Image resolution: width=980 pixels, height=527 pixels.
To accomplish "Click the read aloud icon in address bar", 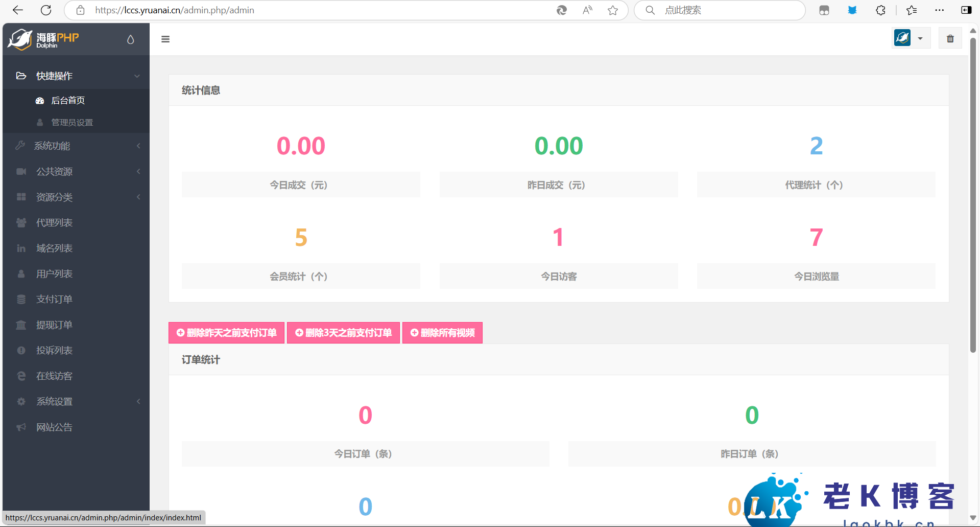I will coord(587,10).
